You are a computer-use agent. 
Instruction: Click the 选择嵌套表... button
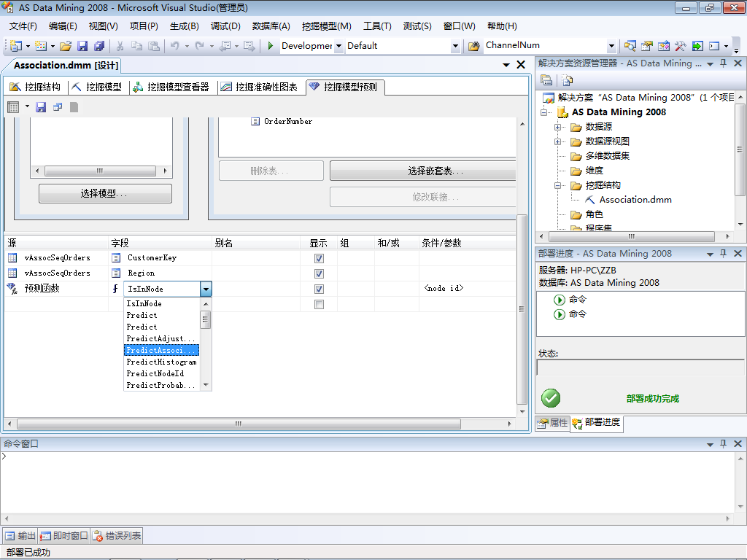click(x=422, y=171)
